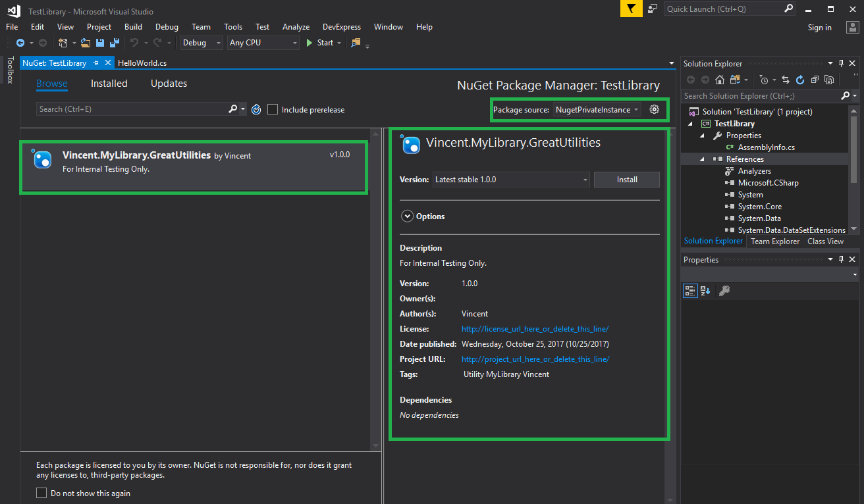Switch to the Installed tab

click(109, 83)
